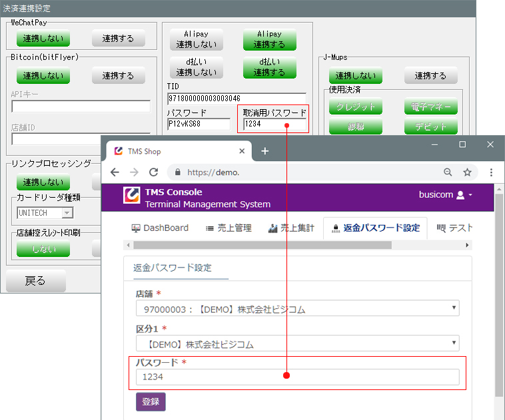505x420 pixels.
Task: Bookmark page with star icon
Action: (x=467, y=172)
